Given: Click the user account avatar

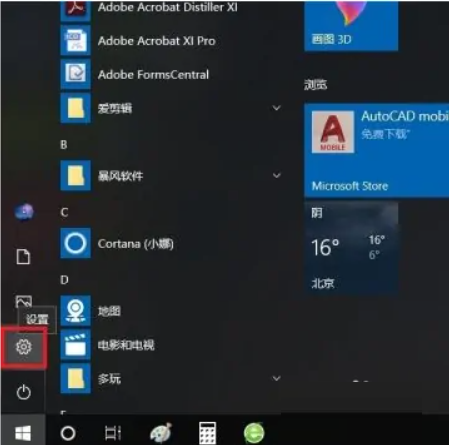Looking at the screenshot, I should [x=24, y=211].
